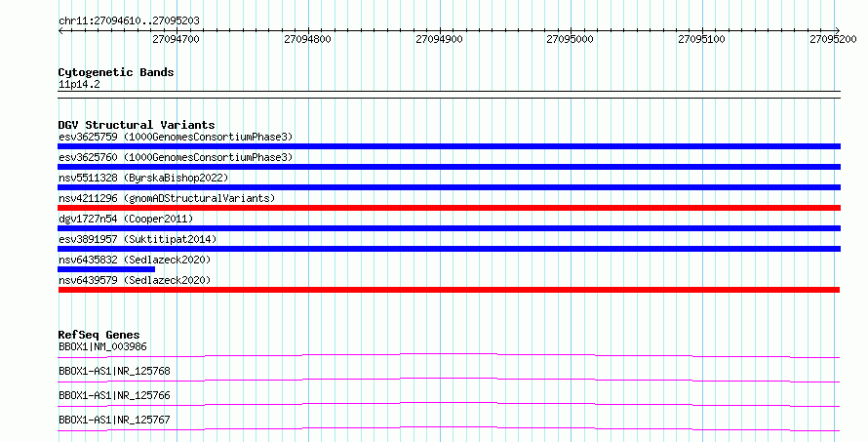Click the esv3891957 blue variant bar
This screenshot has width=868, height=442.
tap(449, 249)
